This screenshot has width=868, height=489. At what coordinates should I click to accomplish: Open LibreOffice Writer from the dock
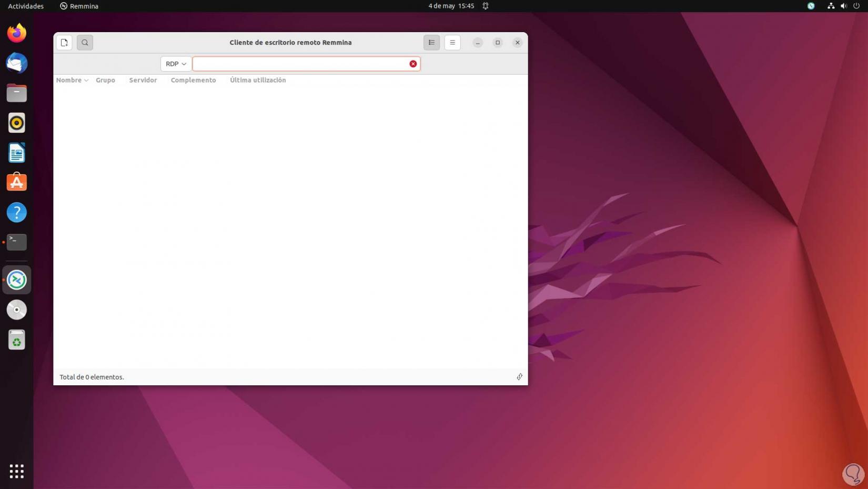[17, 153]
